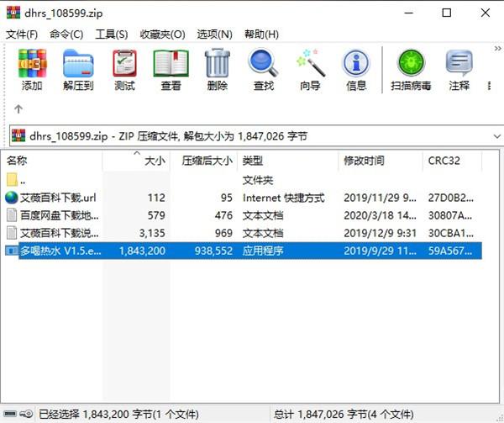Open the 帮助(H) menu
Image resolution: width=504 pixels, height=423 pixels.
[261, 34]
